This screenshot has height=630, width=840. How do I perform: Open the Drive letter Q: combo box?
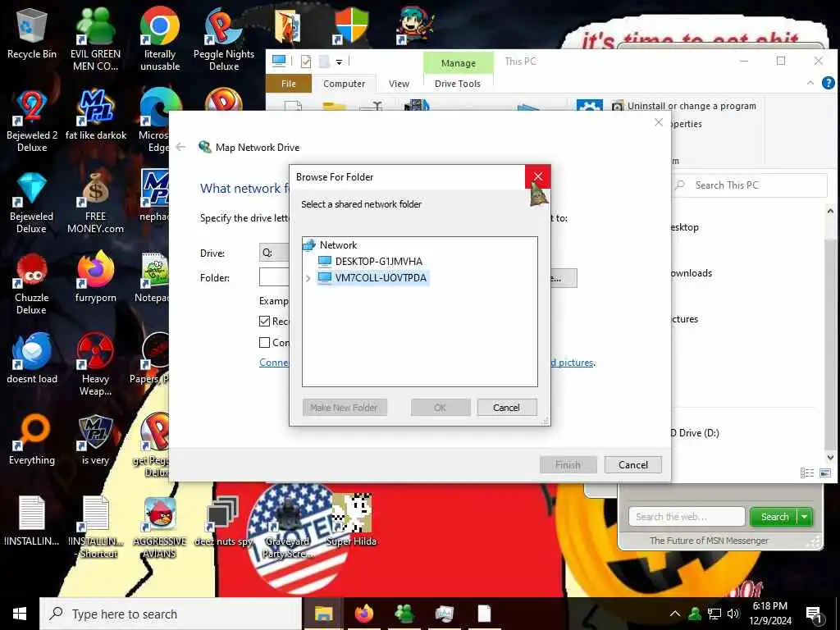274,253
